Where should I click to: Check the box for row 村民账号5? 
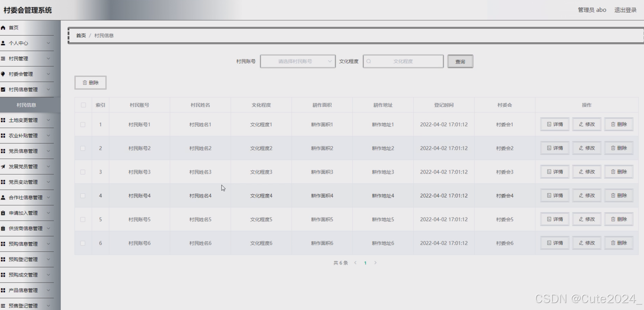tap(83, 219)
